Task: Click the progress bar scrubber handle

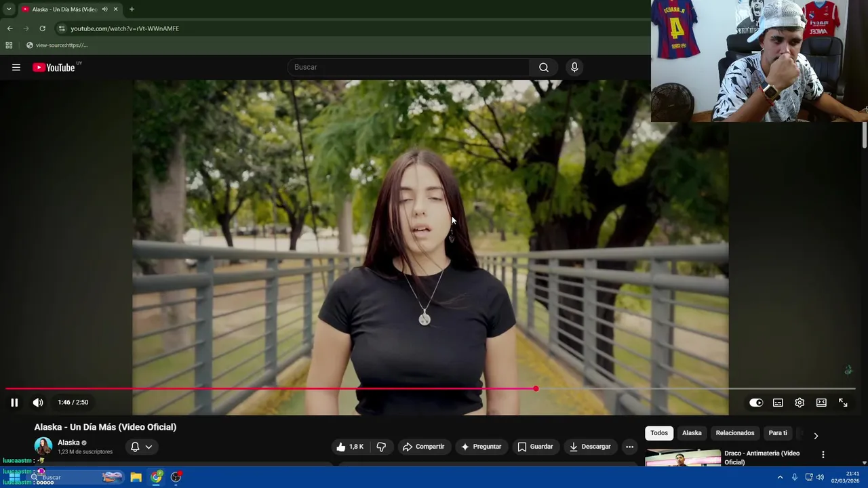Action: click(536, 389)
